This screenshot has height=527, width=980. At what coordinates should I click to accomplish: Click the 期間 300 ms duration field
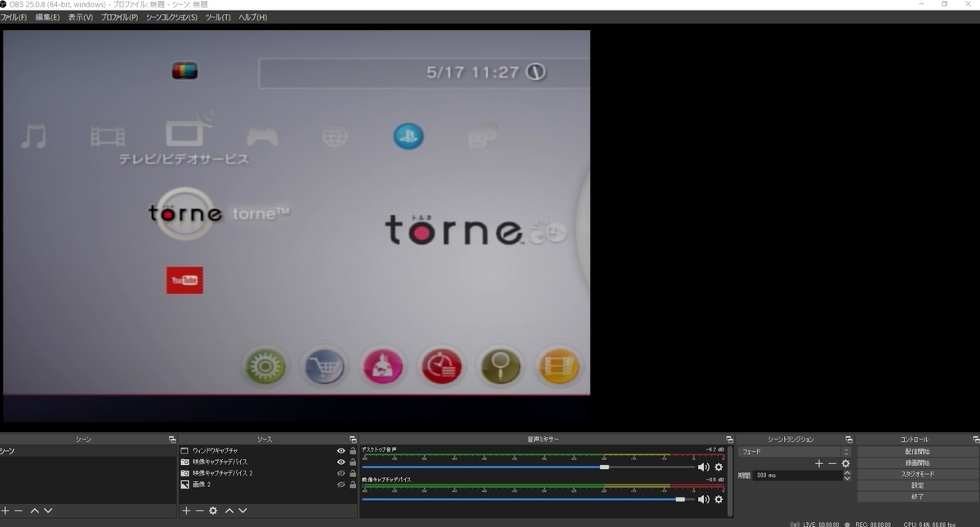coord(798,475)
